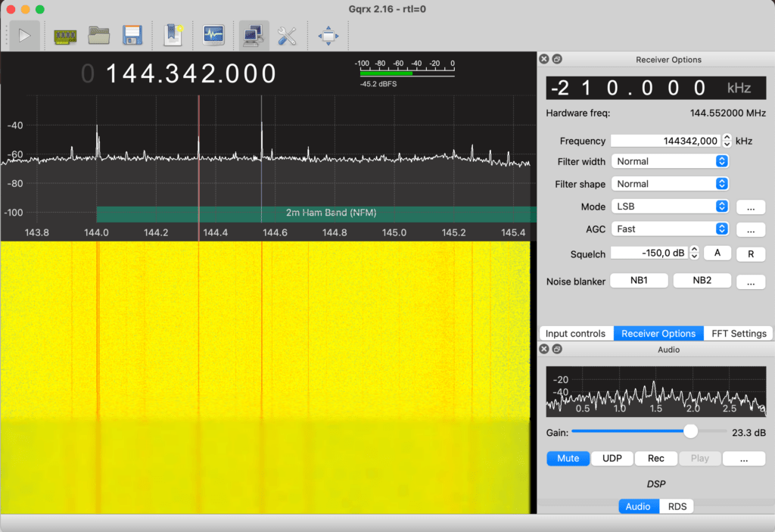Screen dimensions: 775x532
Task: Click squelch auto A button
Action: tap(717, 254)
